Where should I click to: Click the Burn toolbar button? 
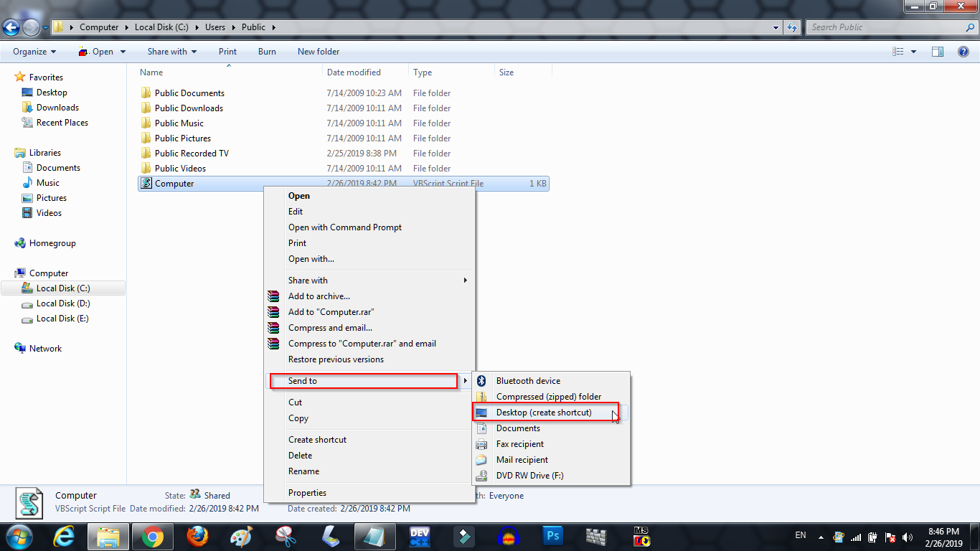coord(267,52)
